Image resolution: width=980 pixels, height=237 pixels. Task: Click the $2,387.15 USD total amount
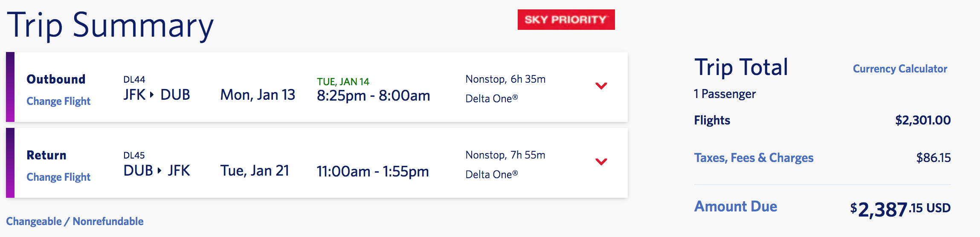point(900,209)
